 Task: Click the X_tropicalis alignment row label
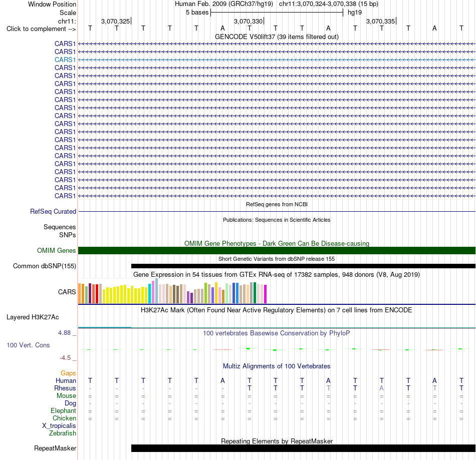(x=59, y=426)
